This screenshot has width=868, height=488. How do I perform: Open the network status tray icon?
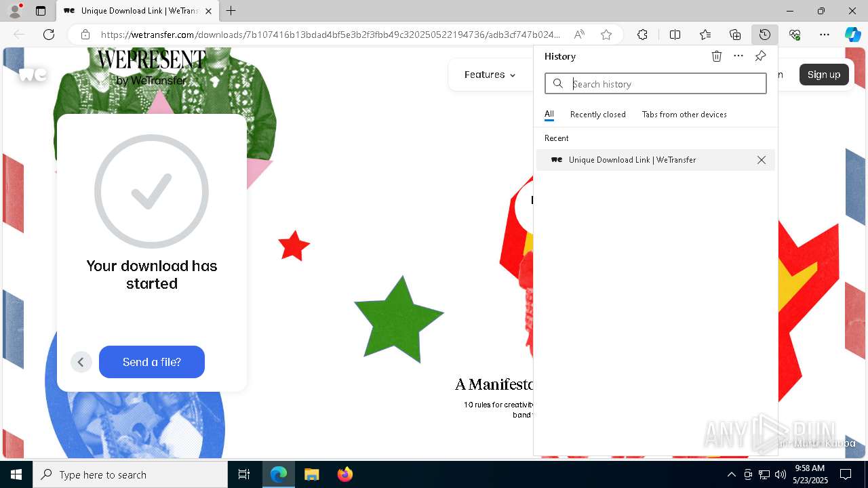764,474
